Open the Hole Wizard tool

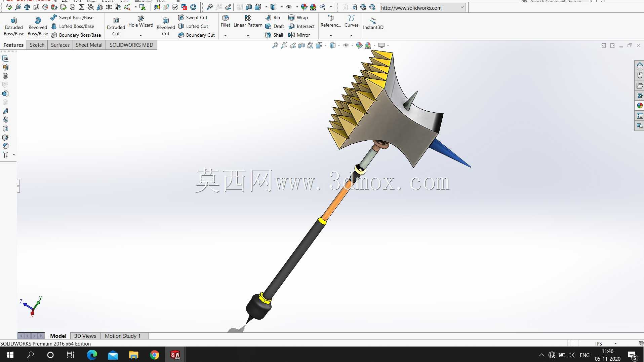(140, 22)
